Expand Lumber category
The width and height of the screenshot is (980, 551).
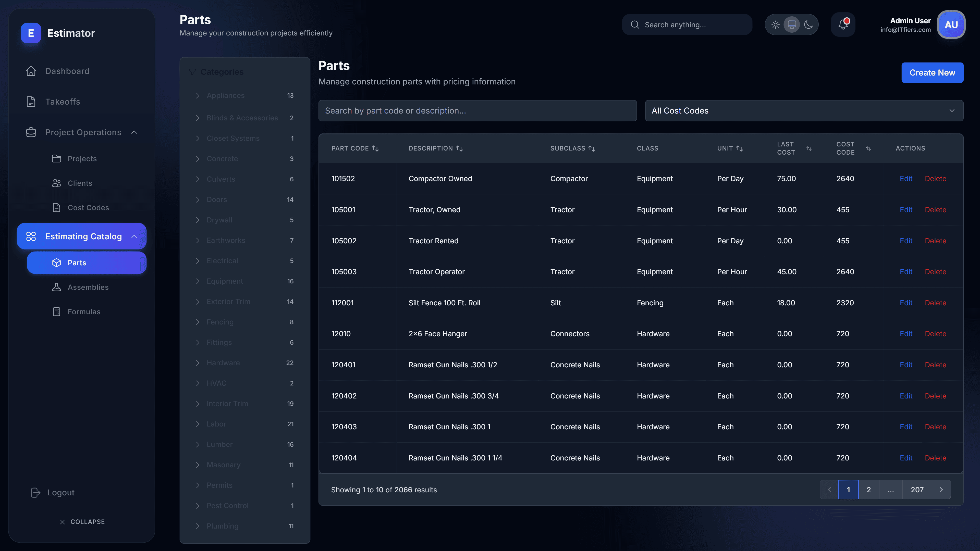coord(198,445)
